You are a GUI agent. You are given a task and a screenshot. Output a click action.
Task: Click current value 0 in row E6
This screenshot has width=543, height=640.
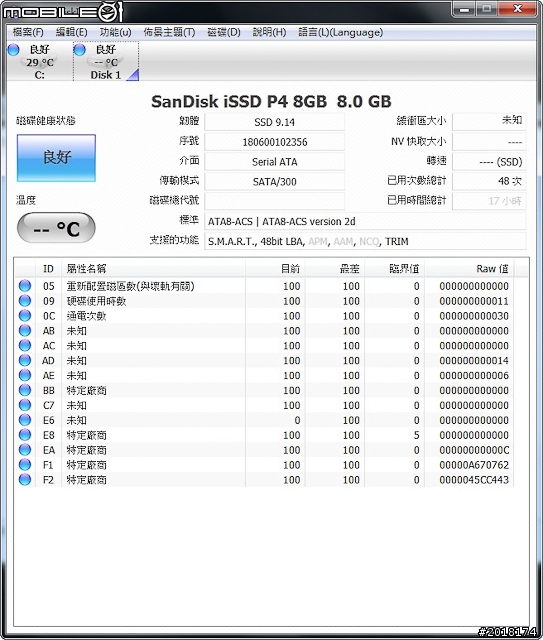click(297, 420)
